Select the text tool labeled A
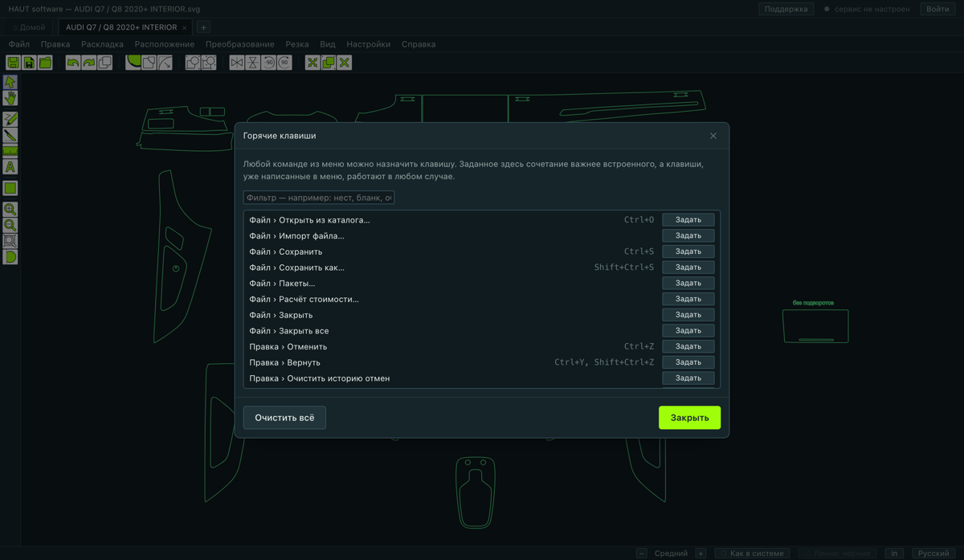The width and height of the screenshot is (964, 560). point(10,167)
